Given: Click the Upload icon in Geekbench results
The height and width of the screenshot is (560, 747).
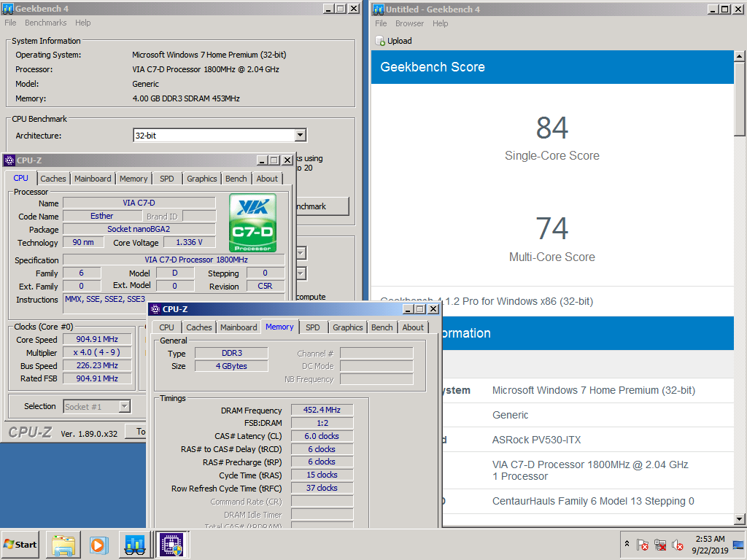Looking at the screenshot, I should click(x=380, y=41).
